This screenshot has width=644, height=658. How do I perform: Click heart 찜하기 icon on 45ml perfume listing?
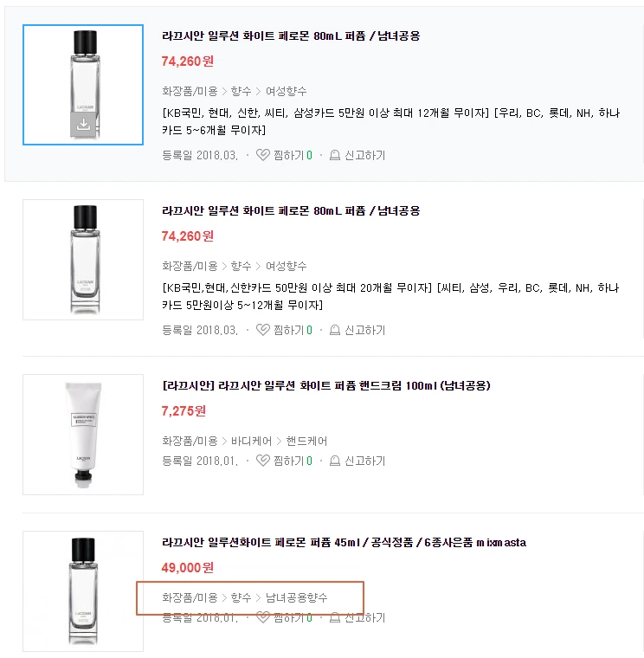tap(262, 617)
